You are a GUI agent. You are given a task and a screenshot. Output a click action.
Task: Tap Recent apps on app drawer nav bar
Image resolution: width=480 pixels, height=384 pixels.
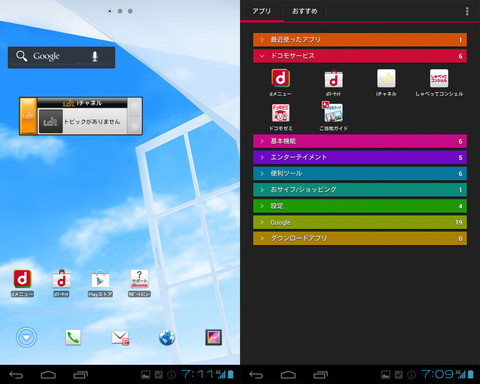(x=321, y=375)
